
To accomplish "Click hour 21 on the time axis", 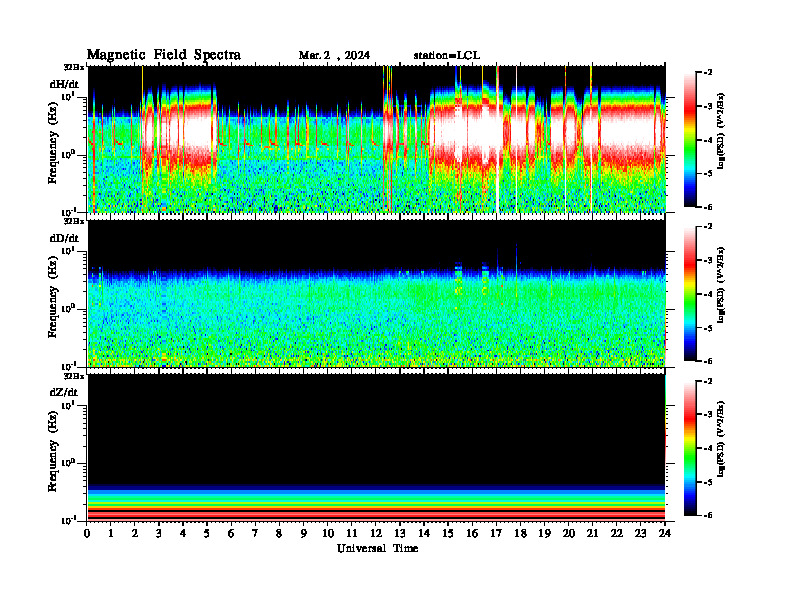I will (x=592, y=533).
